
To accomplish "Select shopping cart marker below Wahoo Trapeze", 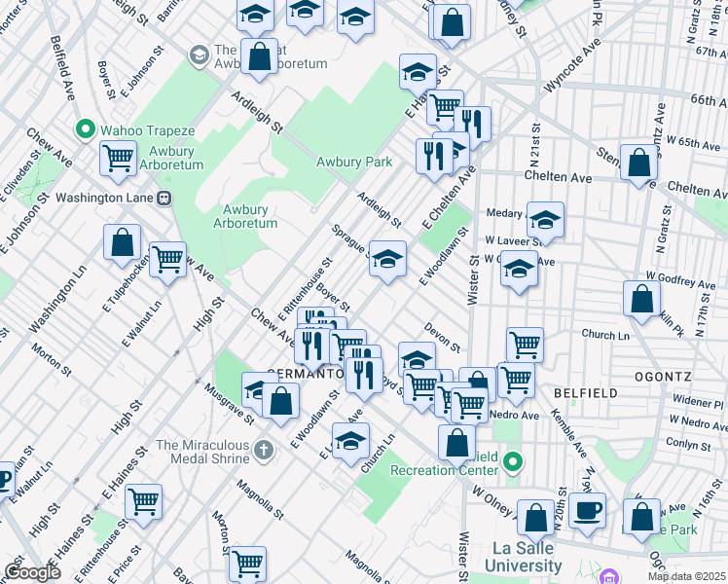I will tap(119, 159).
